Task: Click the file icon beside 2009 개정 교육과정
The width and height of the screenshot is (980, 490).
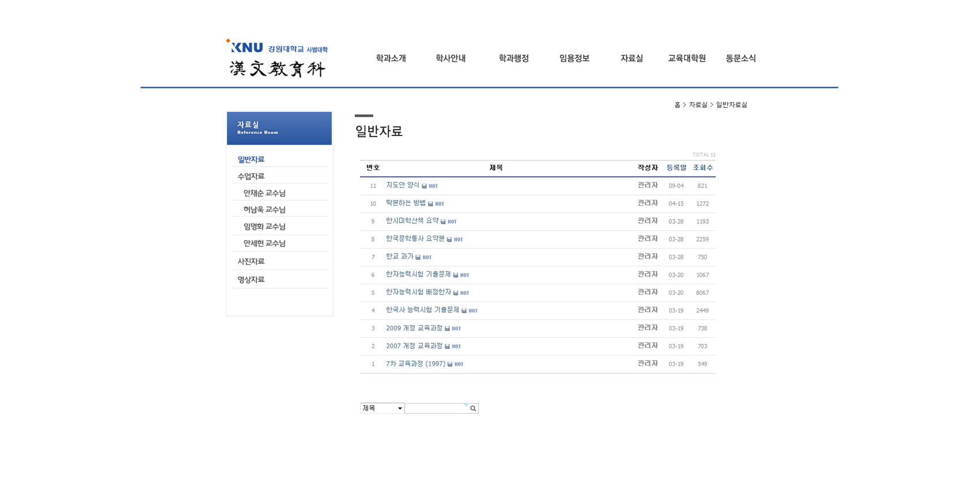Action: [x=447, y=329]
